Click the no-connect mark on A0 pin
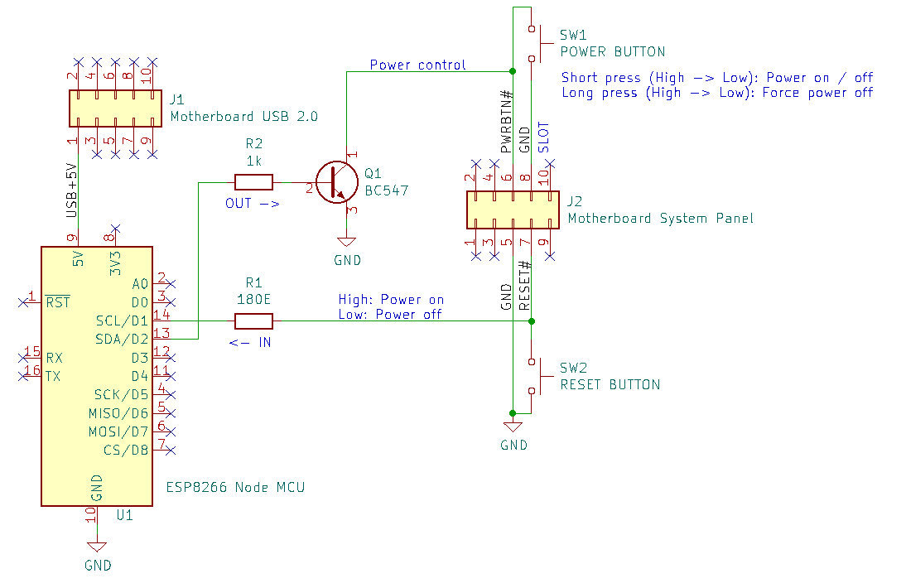906x588 pixels. click(x=171, y=283)
